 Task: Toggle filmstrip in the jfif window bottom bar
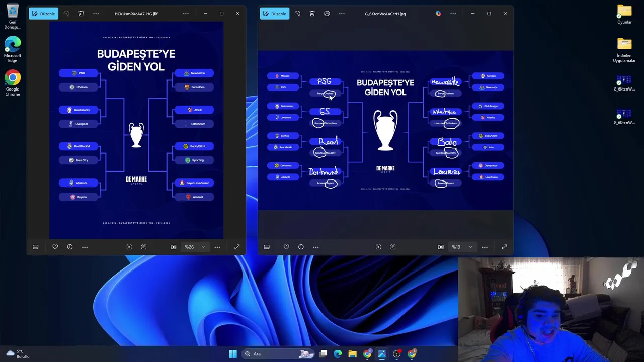(x=36, y=247)
